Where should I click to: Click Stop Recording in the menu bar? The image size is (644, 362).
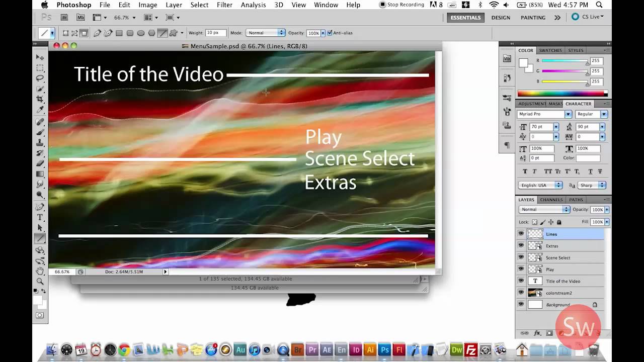coord(401,5)
